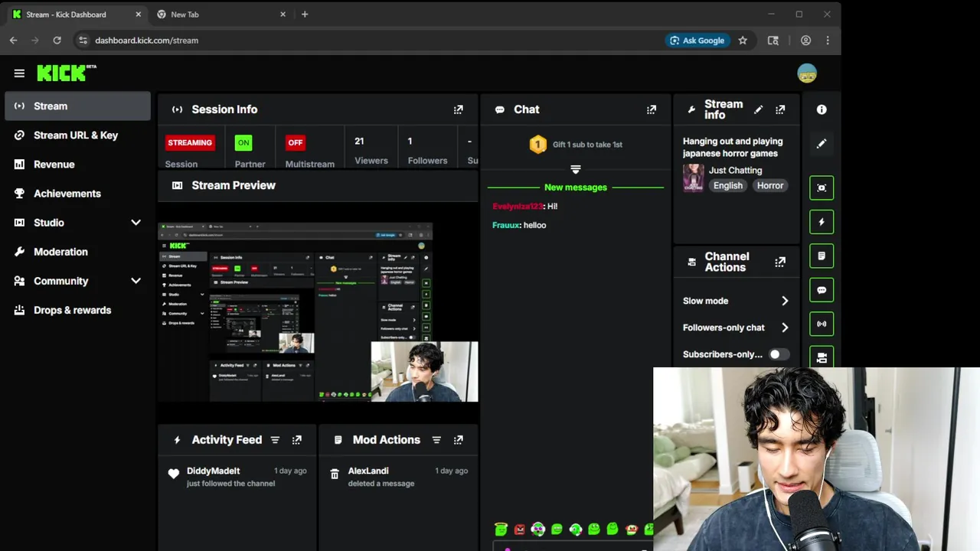Viewport: 980px width, 551px height.
Task: Bookmark the page with the star icon
Action: tap(743, 41)
